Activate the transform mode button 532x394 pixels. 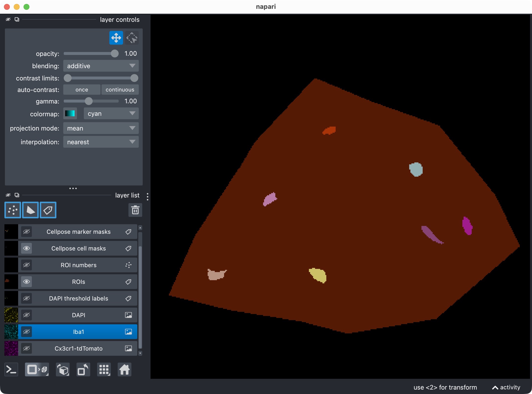[x=132, y=38]
